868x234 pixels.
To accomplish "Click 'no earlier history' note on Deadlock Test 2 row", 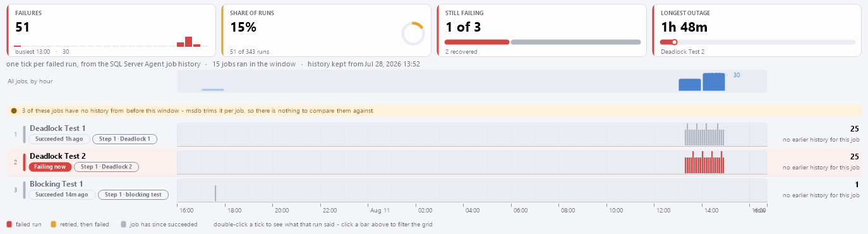I will [821, 168].
